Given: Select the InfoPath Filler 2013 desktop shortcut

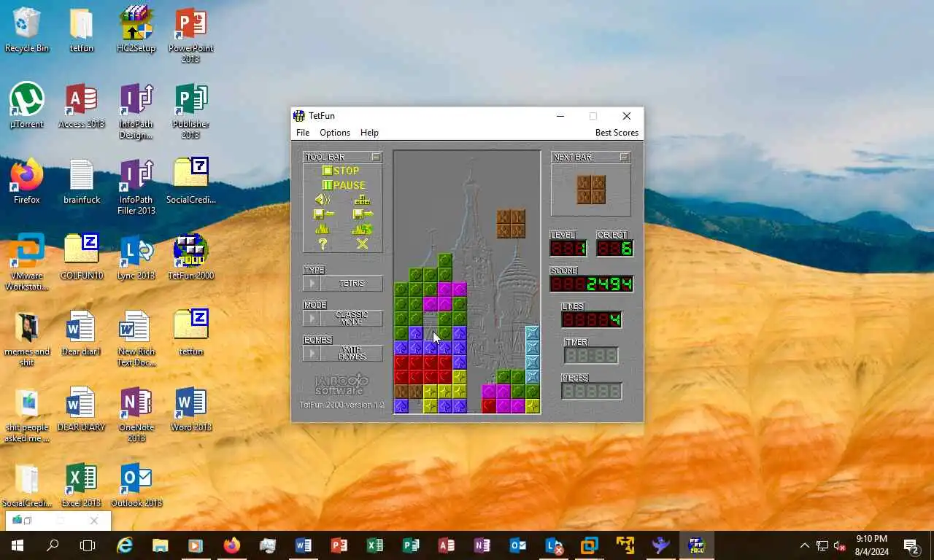Looking at the screenshot, I should (x=136, y=187).
